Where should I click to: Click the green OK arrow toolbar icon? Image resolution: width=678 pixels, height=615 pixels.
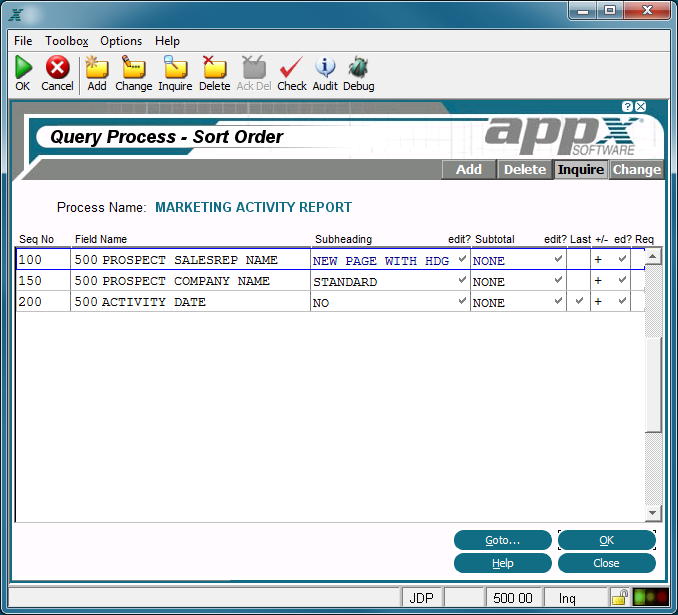[23, 67]
